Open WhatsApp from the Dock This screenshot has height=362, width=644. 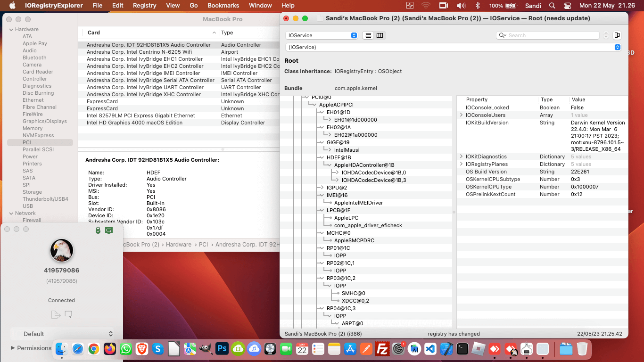pyautogui.click(x=126, y=349)
